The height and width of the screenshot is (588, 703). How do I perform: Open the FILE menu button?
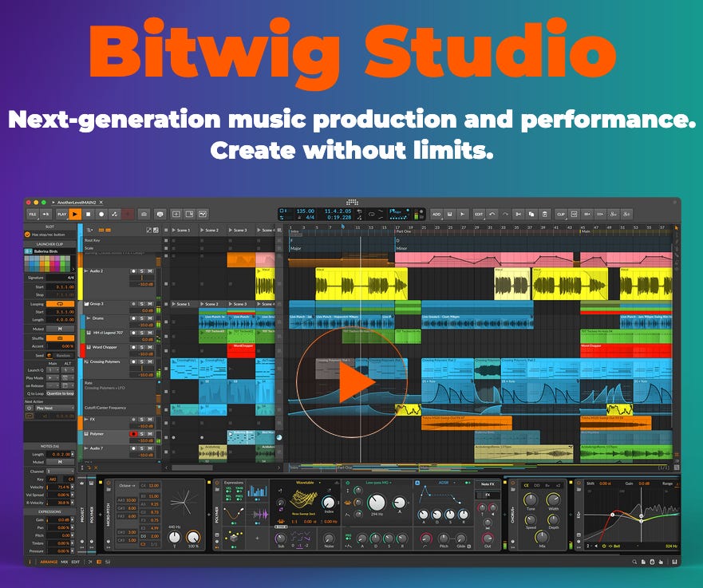[33, 215]
